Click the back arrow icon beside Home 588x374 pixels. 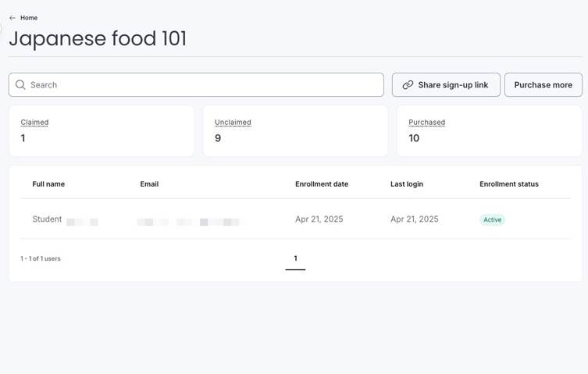[12, 18]
